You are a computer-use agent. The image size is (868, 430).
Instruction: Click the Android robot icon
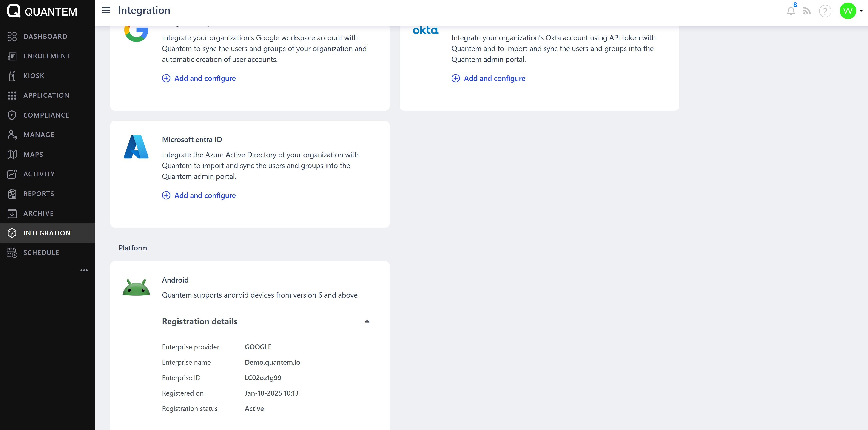coord(136,287)
